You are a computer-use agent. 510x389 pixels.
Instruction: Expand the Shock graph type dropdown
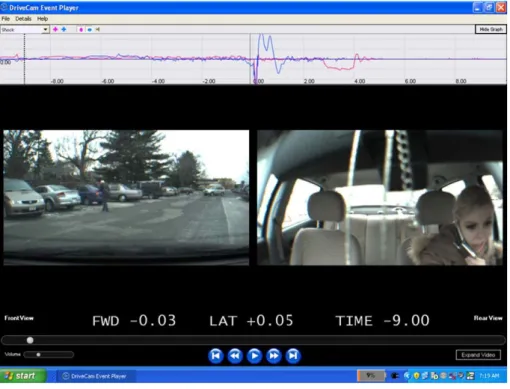(45, 30)
